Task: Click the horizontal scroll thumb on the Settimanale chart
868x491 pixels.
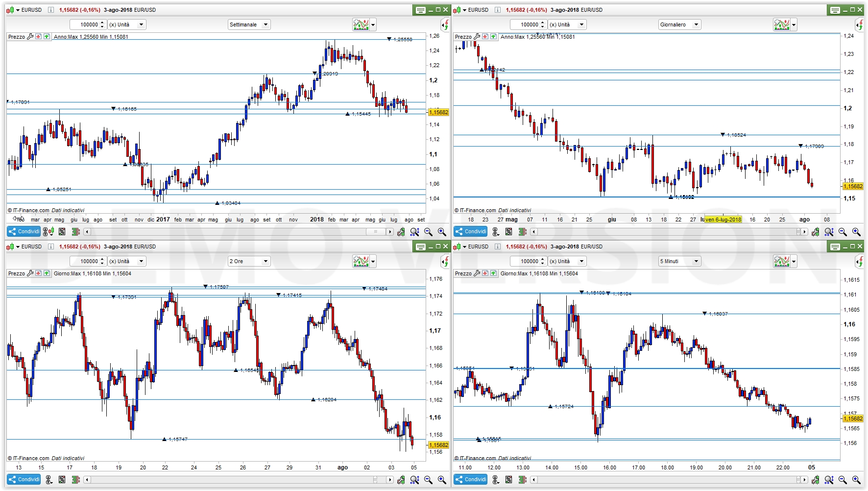Action: (x=376, y=232)
